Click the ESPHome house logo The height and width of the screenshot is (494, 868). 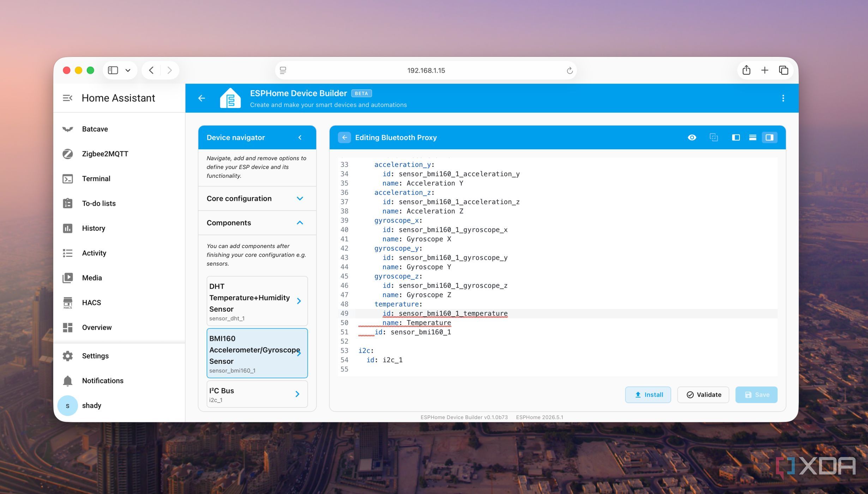coord(230,98)
